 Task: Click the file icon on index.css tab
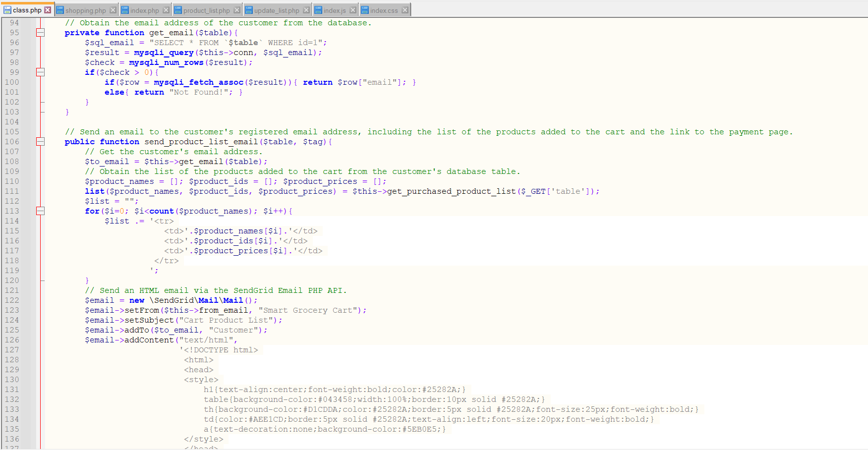[365, 9]
